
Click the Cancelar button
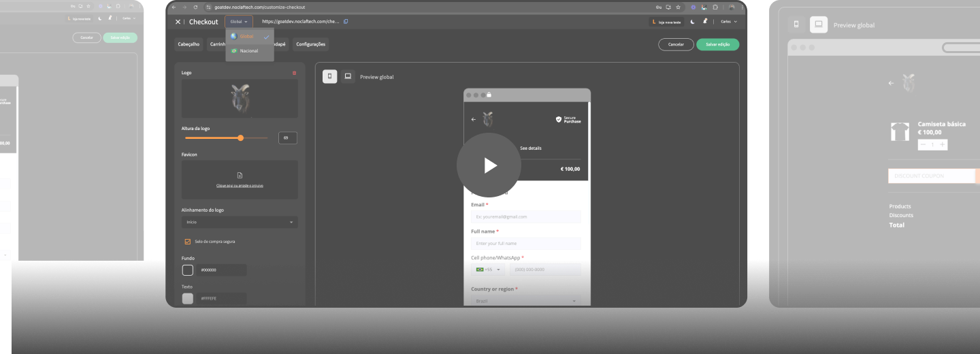(x=676, y=44)
